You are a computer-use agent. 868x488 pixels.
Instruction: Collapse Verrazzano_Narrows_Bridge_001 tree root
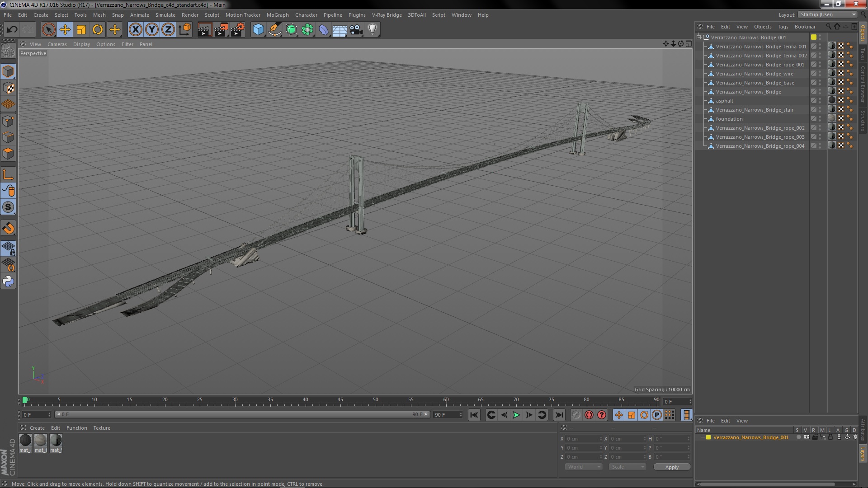[699, 37]
